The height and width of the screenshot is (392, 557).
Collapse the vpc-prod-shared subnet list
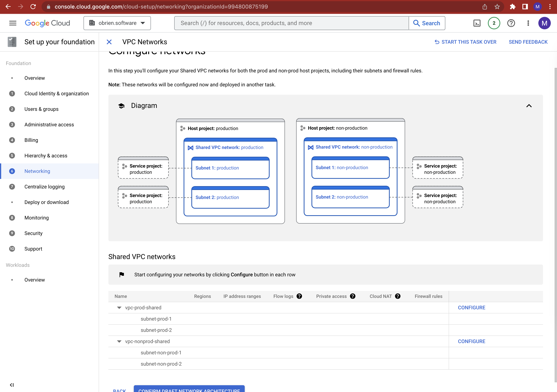pos(119,308)
